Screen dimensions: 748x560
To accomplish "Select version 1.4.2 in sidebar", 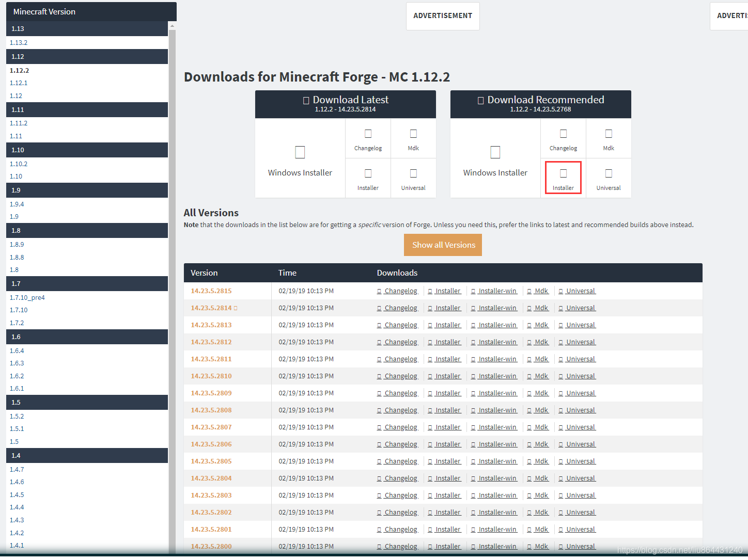I will 17,533.
